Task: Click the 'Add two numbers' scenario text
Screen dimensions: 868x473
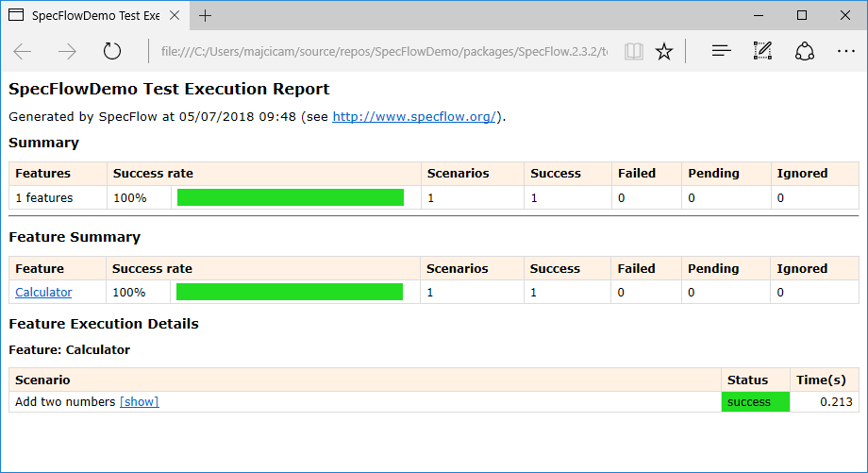Action: pos(65,401)
